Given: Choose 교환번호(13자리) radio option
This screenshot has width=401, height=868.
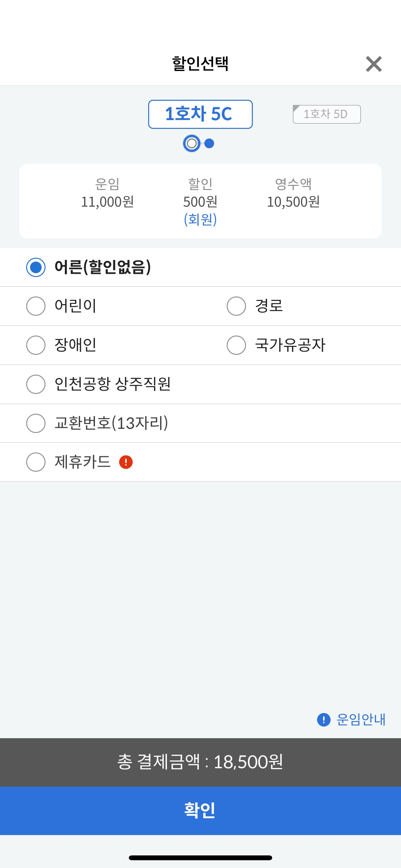Looking at the screenshot, I should [x=36, y=423].
